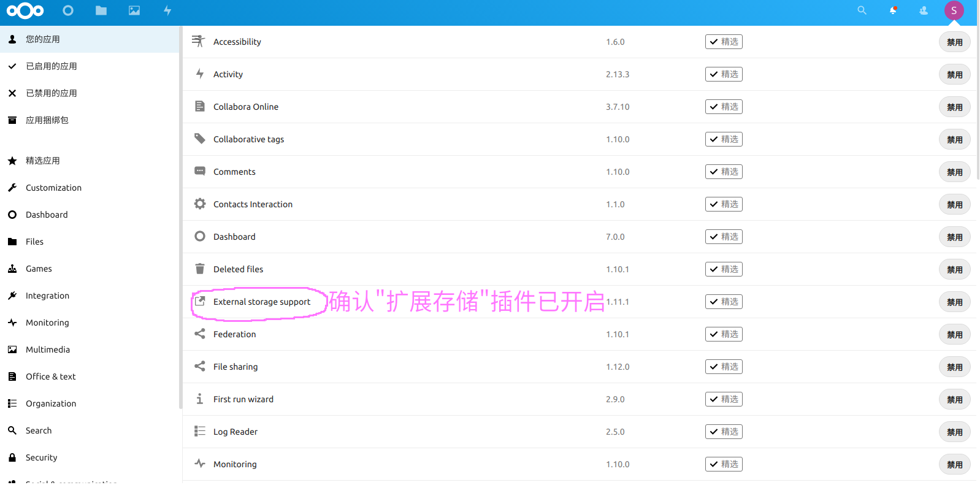Open the Security category
The height and width of the screenshot is (485, 980).
pyautogui.click(x=90, y=457)
